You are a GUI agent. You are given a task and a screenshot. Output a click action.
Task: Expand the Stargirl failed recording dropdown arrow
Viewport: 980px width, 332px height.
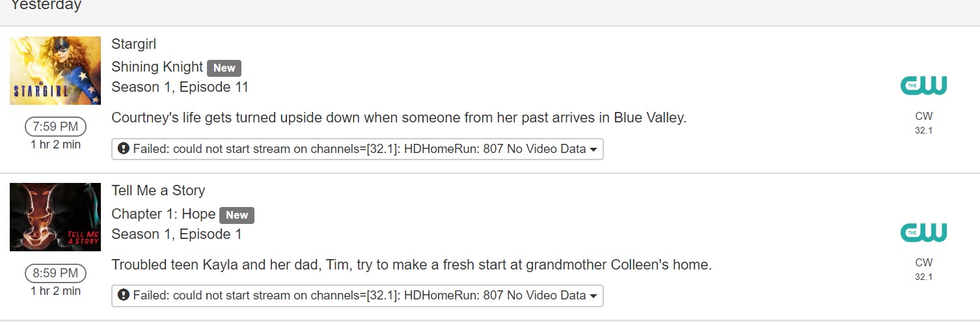593,150
